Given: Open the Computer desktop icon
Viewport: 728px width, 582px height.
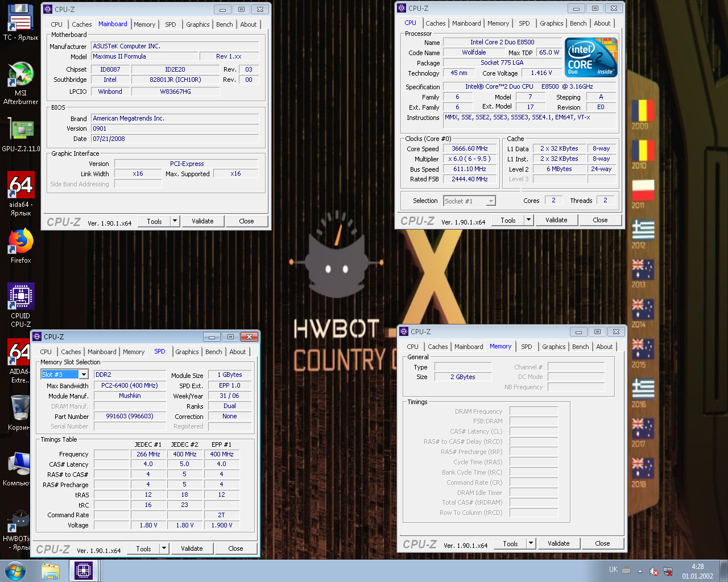Looking at the screenshot, I should click(x=17, y=469).
